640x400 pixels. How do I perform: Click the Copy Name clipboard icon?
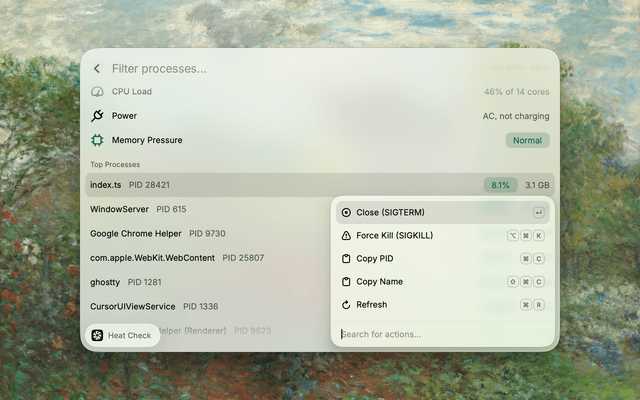346,282
